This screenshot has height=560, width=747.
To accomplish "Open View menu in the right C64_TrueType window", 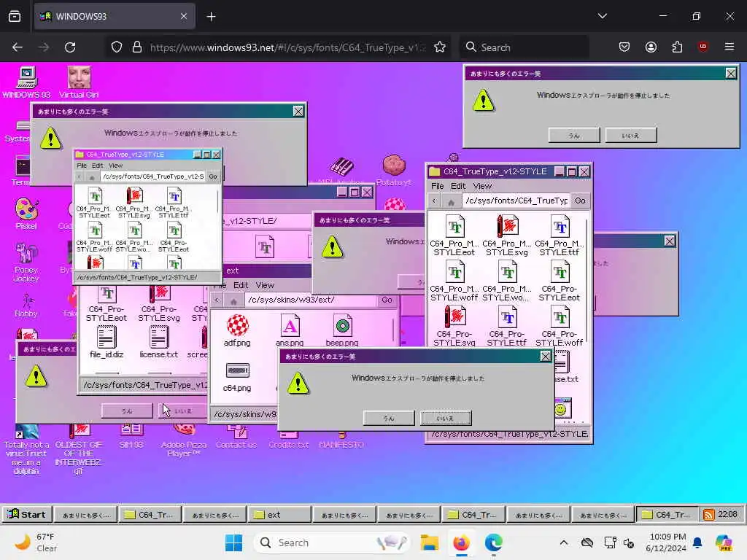I will pos(482,186).
